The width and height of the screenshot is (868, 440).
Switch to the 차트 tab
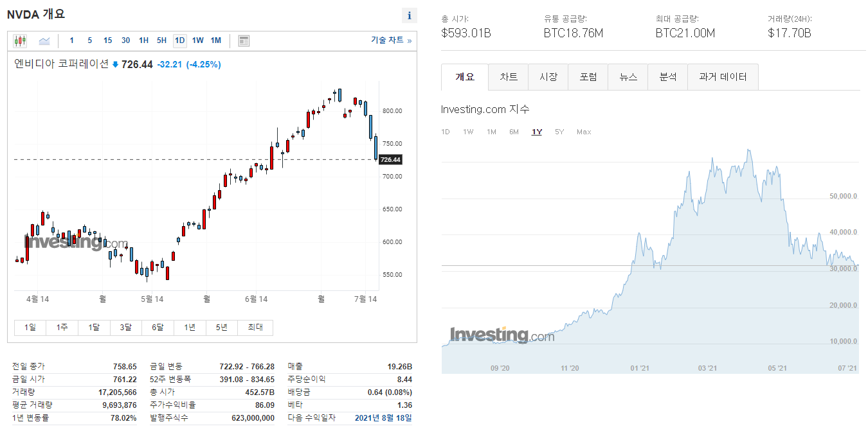pyautogui.click(x=509, y=77)
